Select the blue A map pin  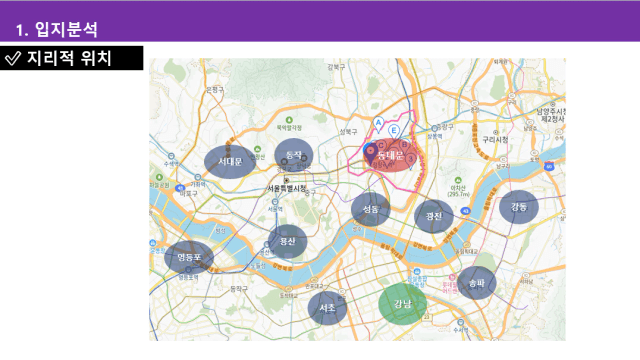click(x=378, y=124)
